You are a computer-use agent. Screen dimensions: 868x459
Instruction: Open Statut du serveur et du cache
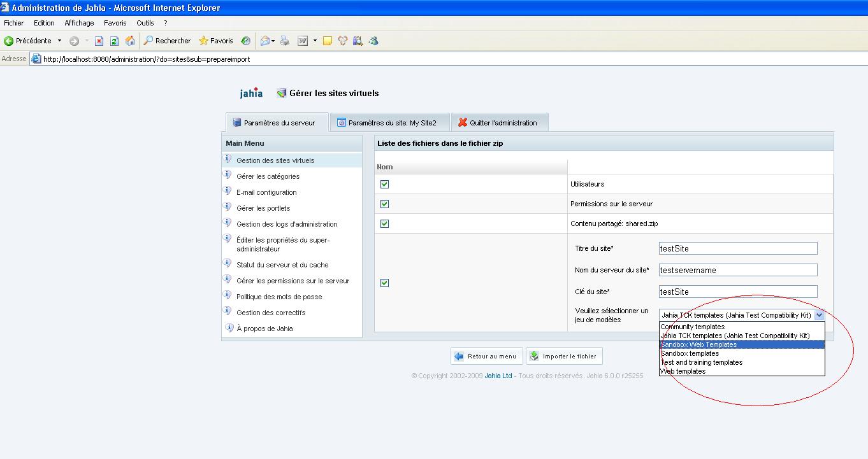tap(282, 265)
